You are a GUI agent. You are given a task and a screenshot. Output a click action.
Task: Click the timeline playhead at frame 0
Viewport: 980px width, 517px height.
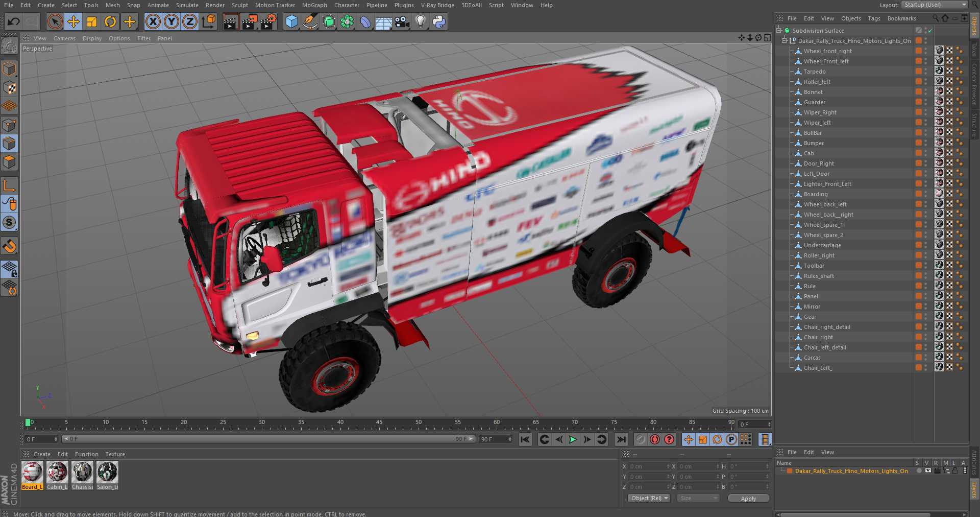click(28, 422)
